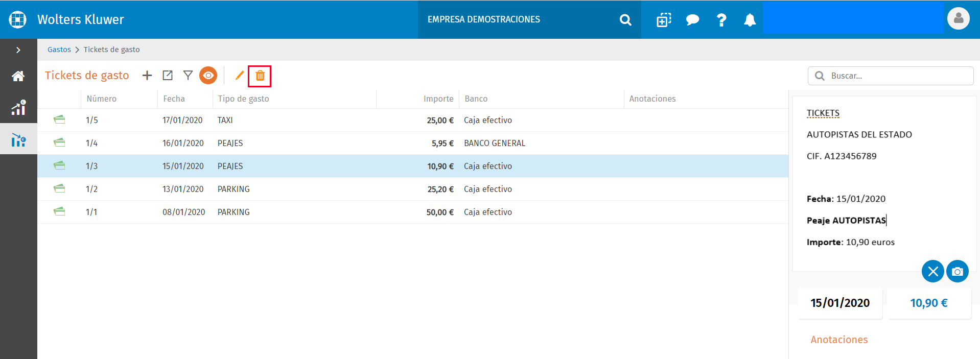Viewport: 980px width, 359px height.
Task: Open the filter funnel
Action: click(x=188, y=76)
